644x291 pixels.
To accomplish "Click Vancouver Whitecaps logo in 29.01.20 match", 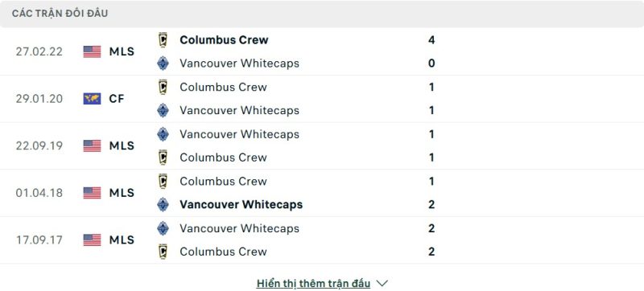I will click(163, 111).
